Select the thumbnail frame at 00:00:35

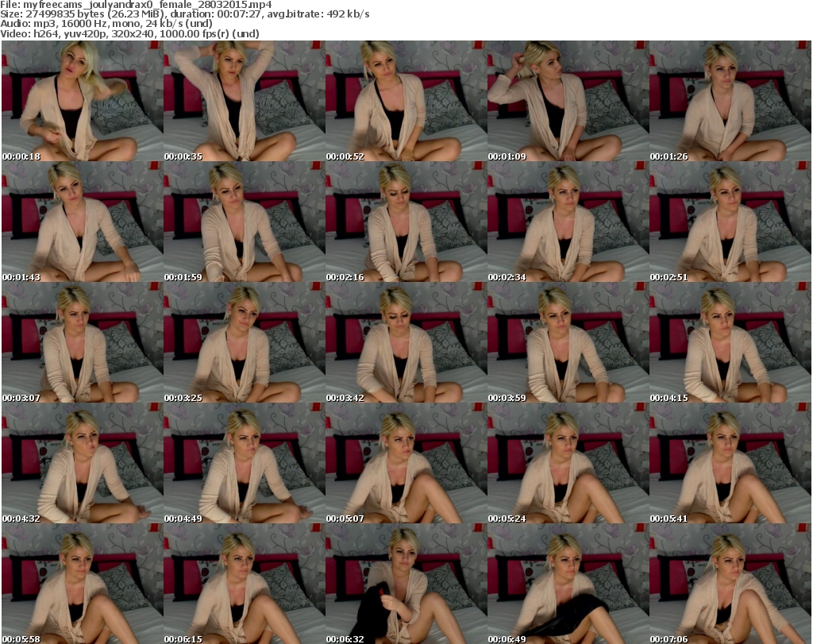click(x=245, y=101)
